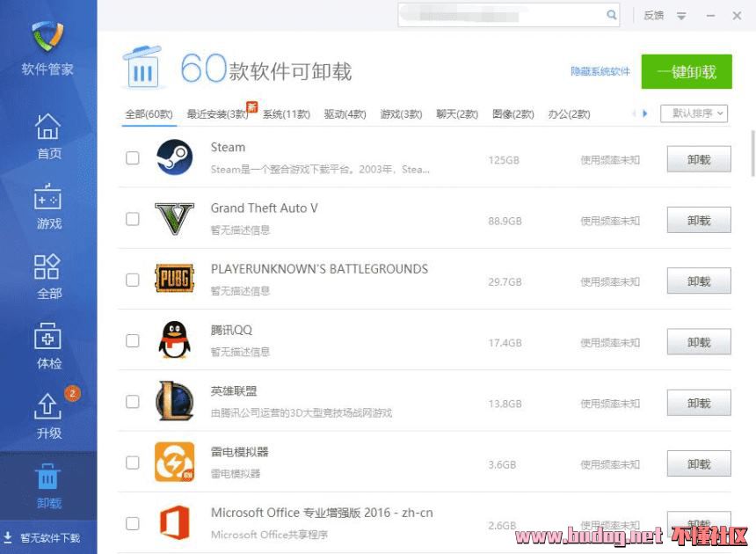Click the Steam app icon
Screen dimensions: 756x554
[175, 157]
